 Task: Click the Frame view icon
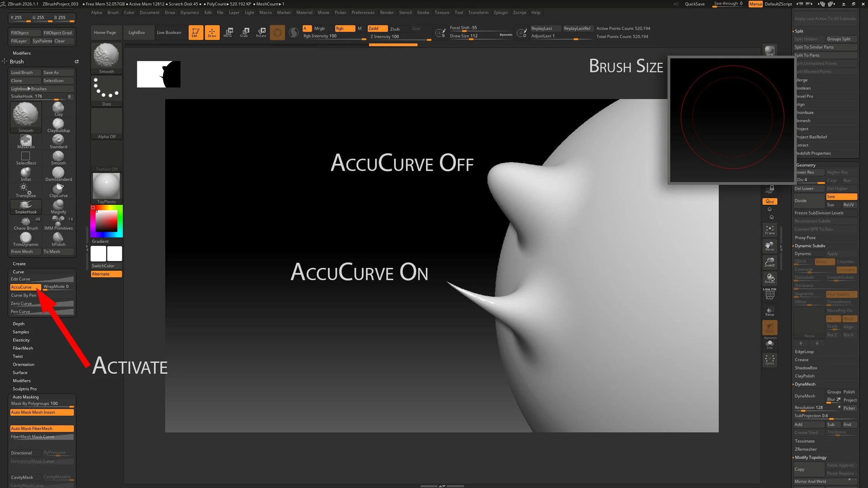point(770,230)
